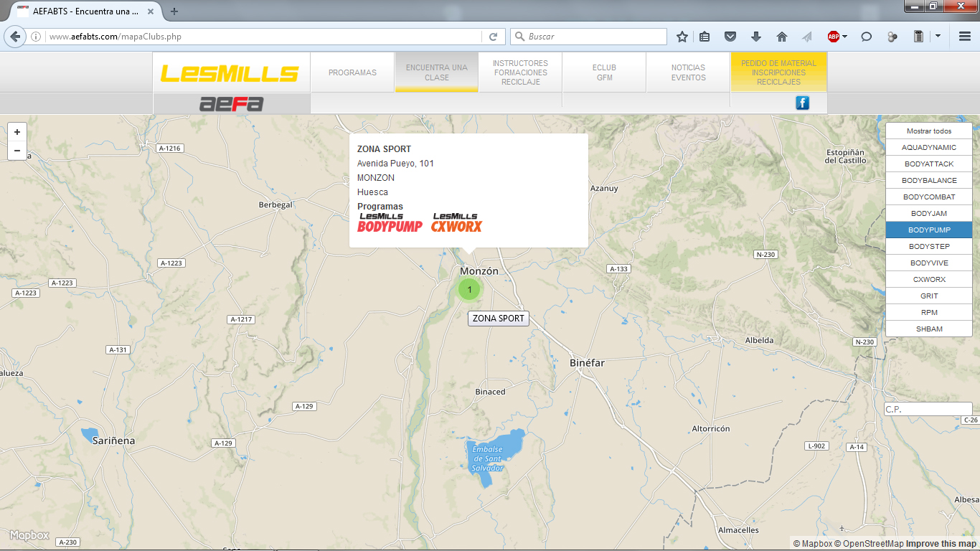Open the Mapbox attribution link

(812, 544)
